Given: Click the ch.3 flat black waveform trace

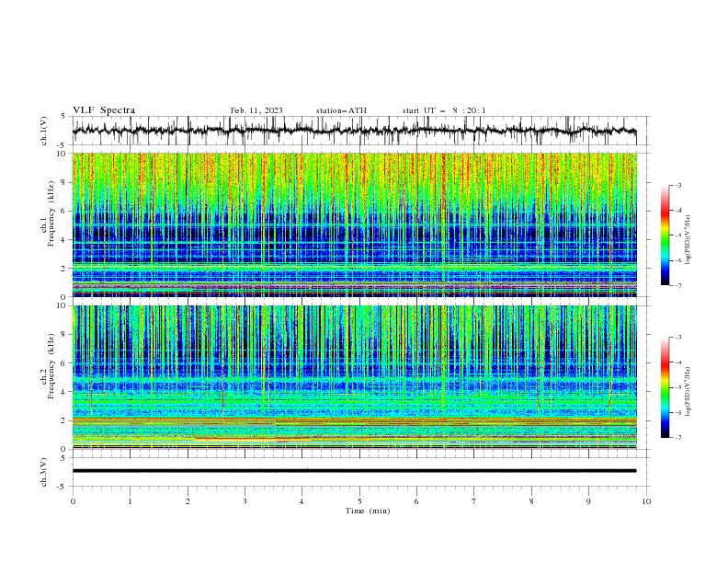Looking at the screenshot, I should [x=354, y=471].
